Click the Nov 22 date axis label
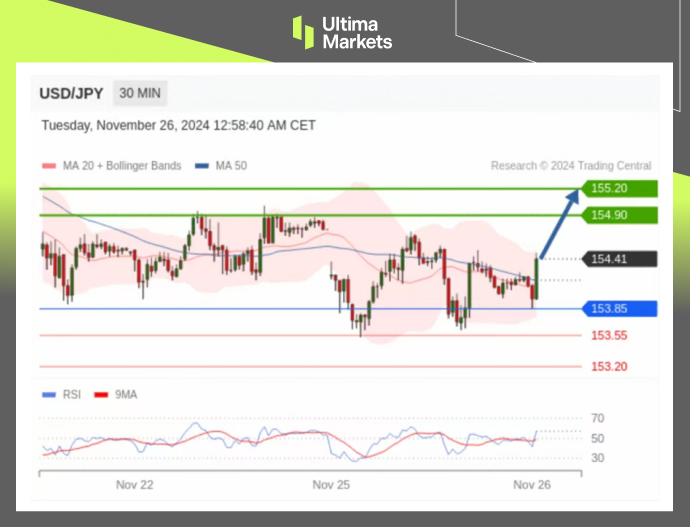Viewport: 690px width, 527px height. point(134,485)
